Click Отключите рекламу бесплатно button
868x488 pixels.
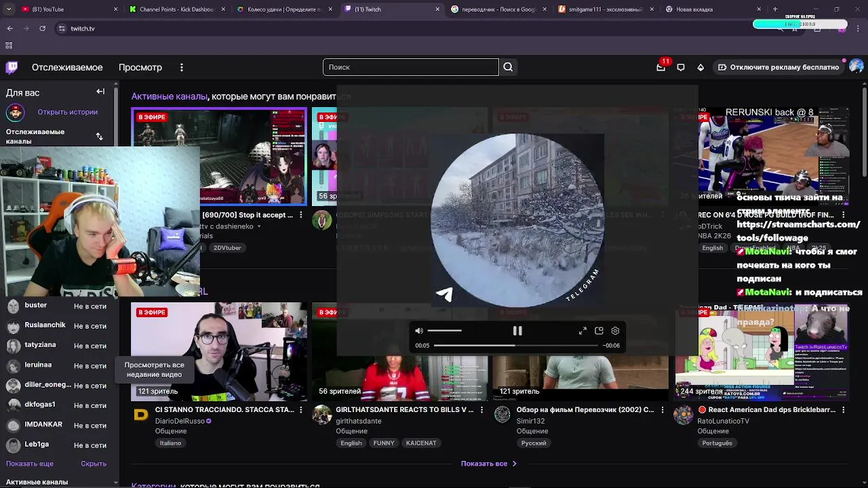point(778,67)
